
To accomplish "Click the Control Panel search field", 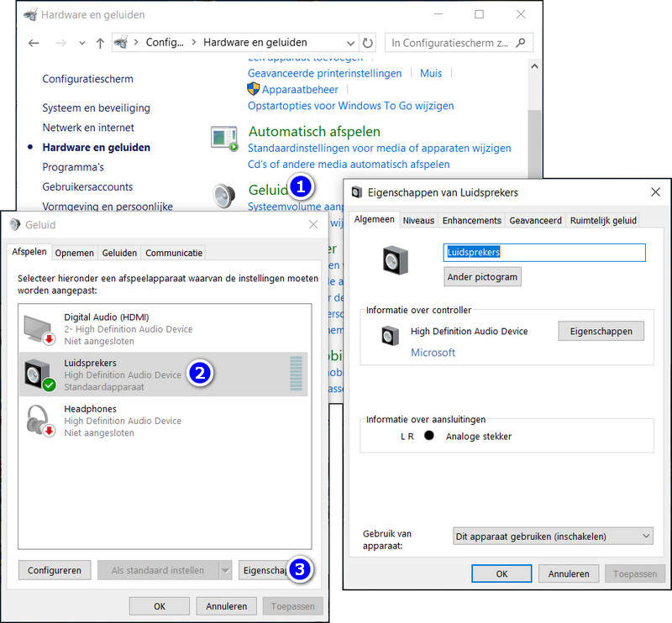I will pyautogui.click(x=452, y=42).
